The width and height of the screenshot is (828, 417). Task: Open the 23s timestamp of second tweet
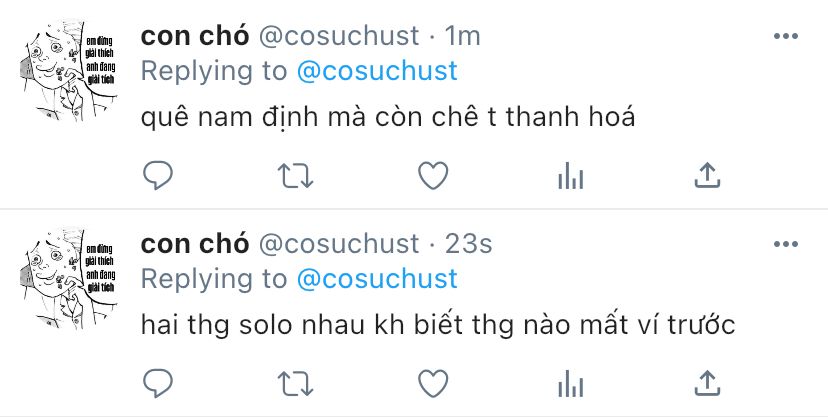(468, 244)
